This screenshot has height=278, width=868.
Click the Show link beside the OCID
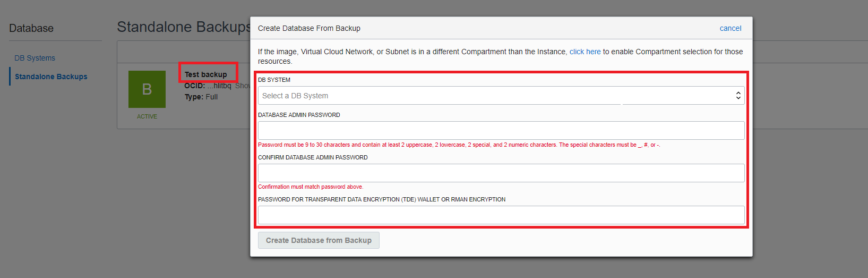pos(242,86)
